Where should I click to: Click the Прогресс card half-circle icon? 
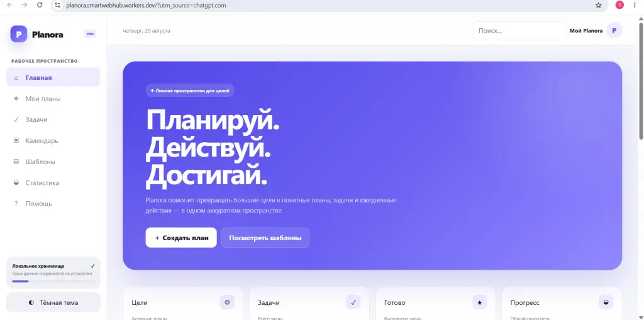point(606,302)
